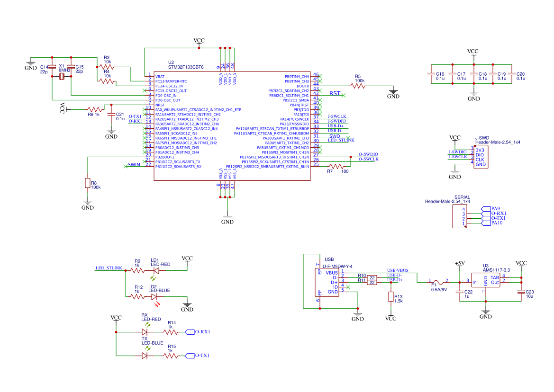Select the C18 decoupling capacitor symbol
Viewport: 554px width, 392px height.
[474, 74]
